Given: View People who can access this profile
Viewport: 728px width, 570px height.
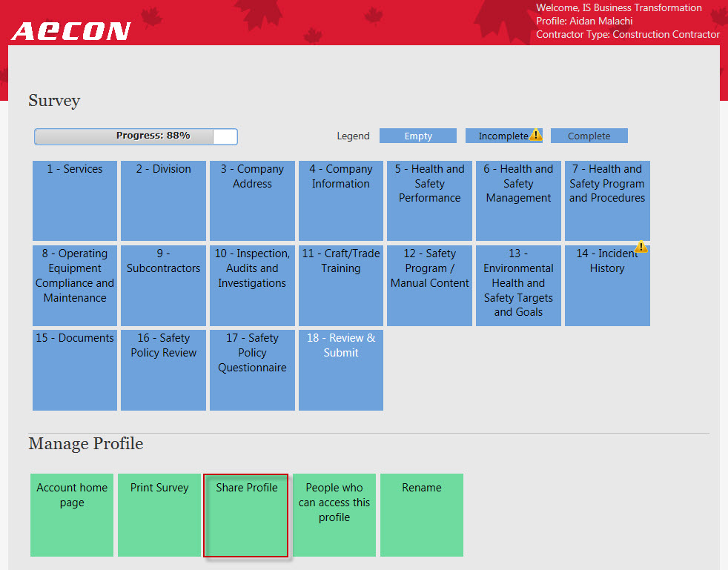Looking at the screenshot, I should pos(334,515).
